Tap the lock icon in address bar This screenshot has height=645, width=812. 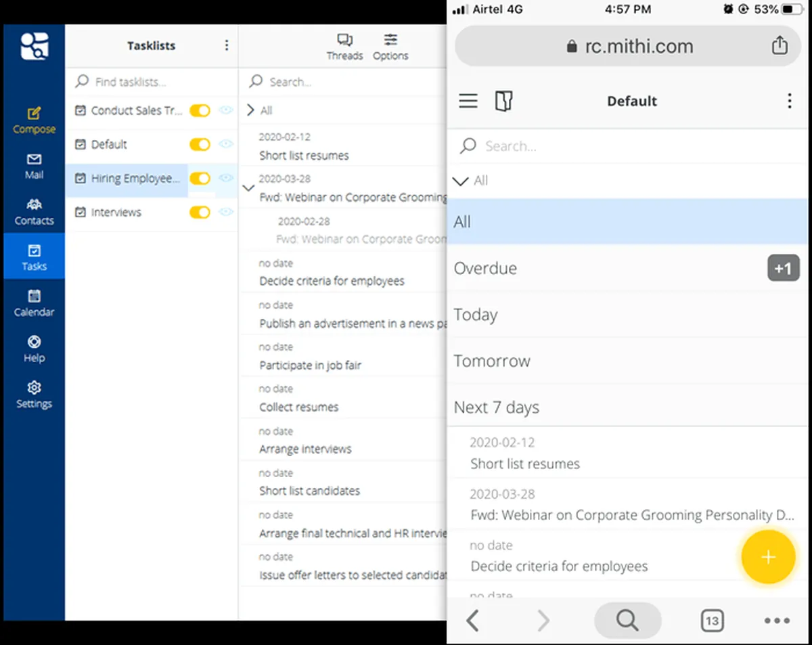click(x=572, y=47)
